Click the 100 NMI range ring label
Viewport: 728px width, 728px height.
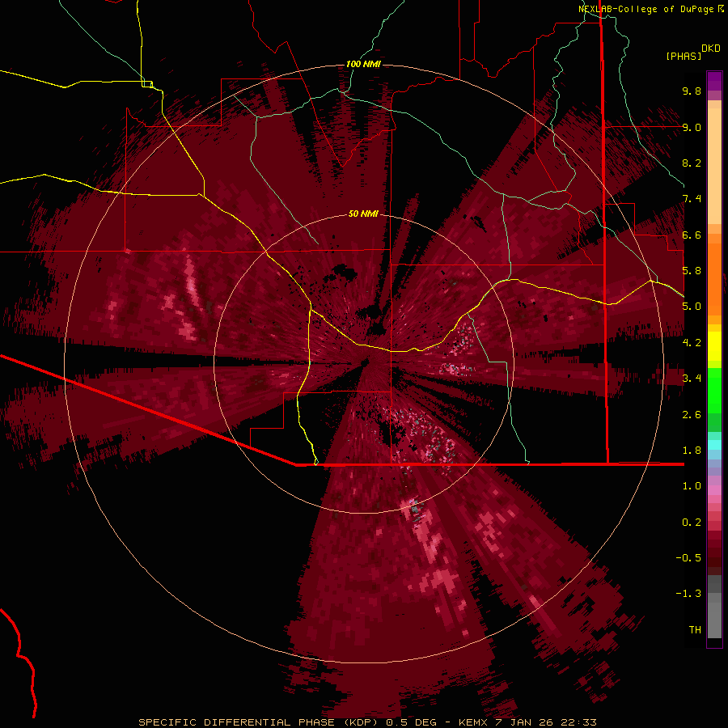coord(363,64)
